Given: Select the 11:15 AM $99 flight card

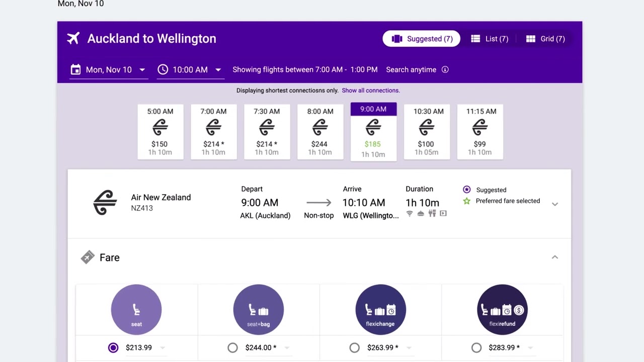Looking at the screenshot, I should pyautogui.click(x=480, y=132).
